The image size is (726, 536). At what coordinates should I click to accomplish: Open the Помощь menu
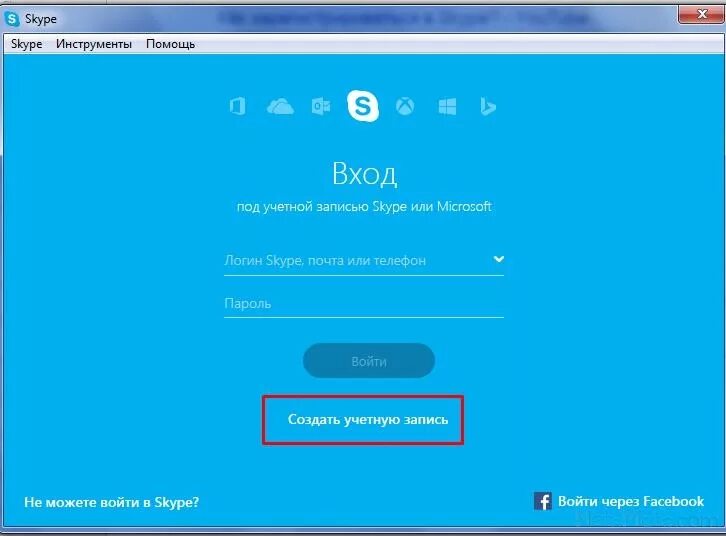pos(170,44)
